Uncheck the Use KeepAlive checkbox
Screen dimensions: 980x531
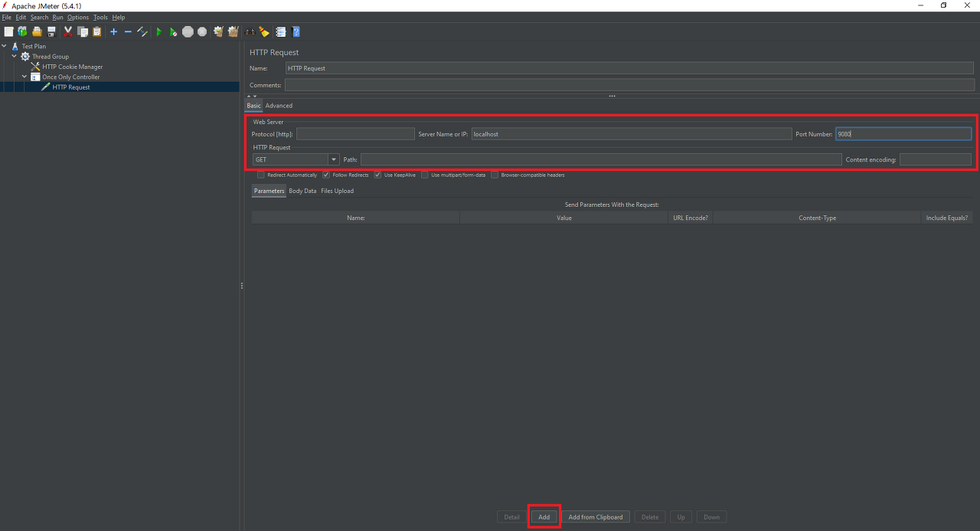click(x=377, y=175)
